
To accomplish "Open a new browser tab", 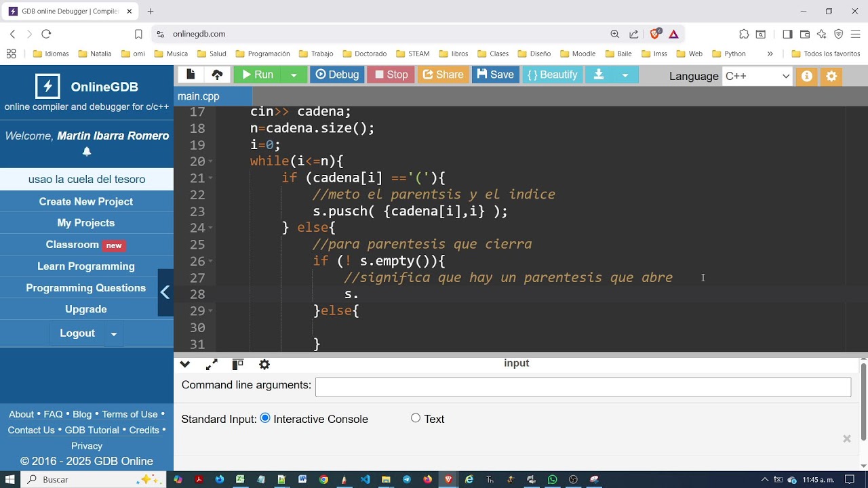I will 151,12.
